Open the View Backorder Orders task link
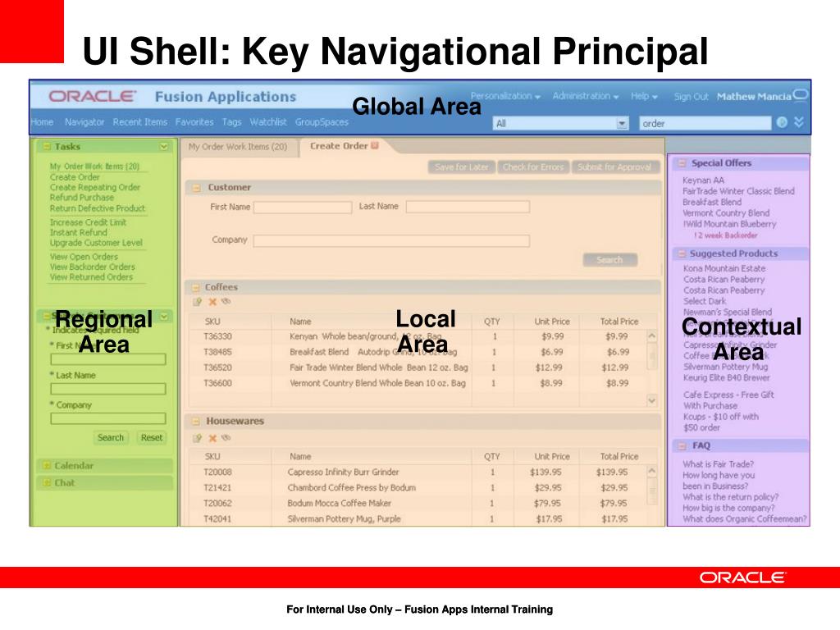Viewport: 840px width, 630px height. coord(92,267)
